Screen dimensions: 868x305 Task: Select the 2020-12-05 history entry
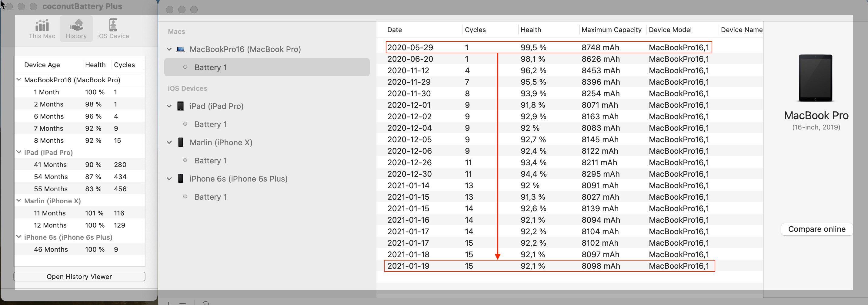click(x=569, y=139)
